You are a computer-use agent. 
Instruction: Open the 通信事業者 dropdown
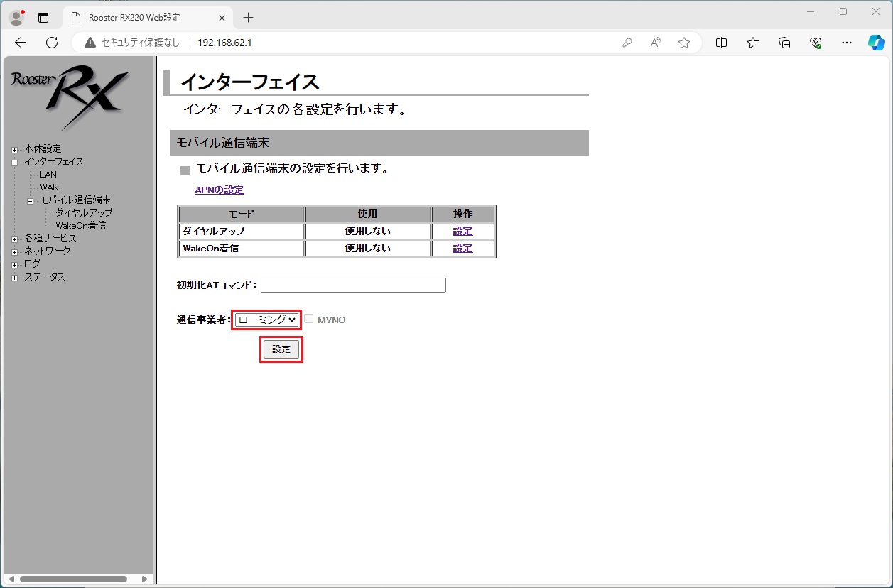tap(267, 320)
